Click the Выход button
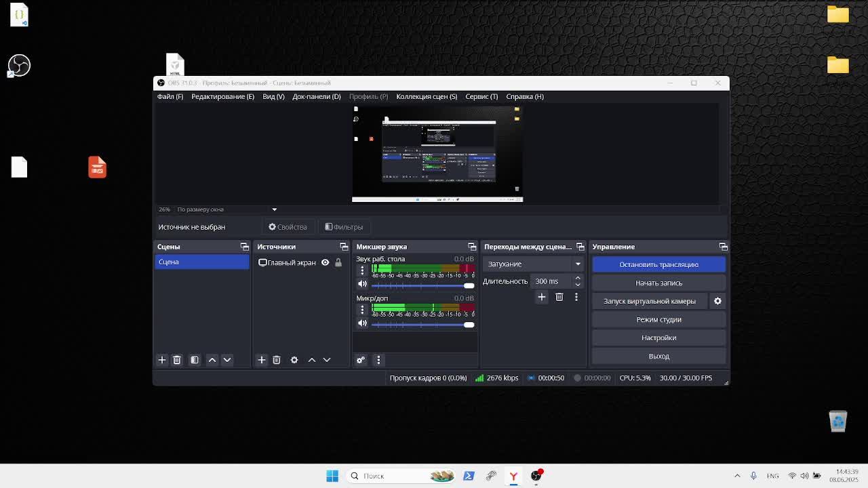 pos(659,356)
